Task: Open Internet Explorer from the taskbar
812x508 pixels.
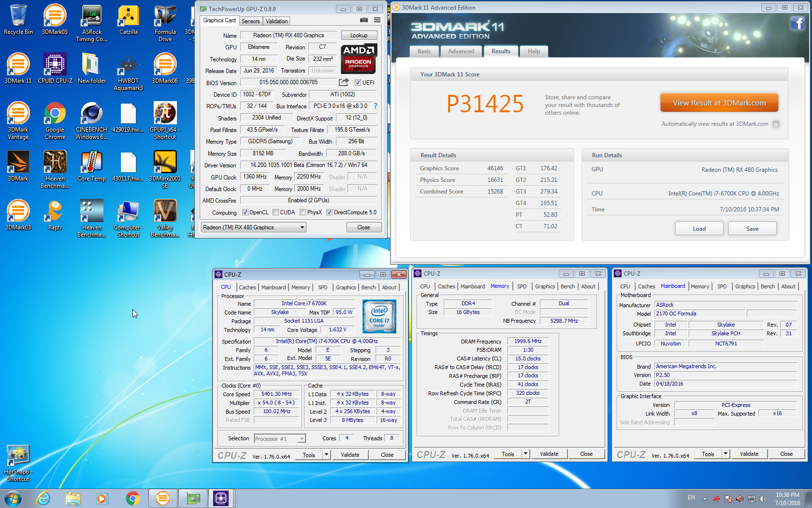Action: click(43, 498)
